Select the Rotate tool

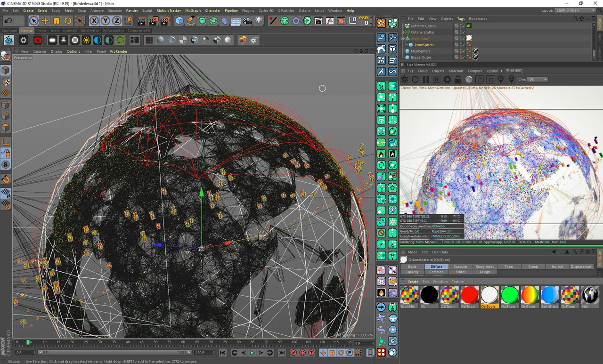point(68,21)
